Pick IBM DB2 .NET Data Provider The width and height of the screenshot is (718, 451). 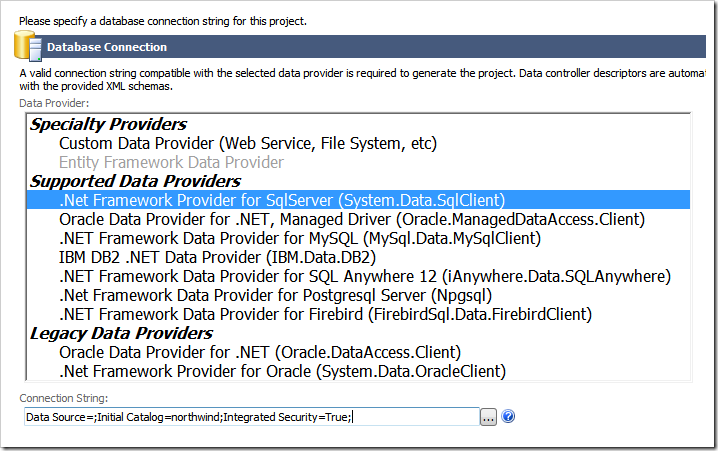click(x=217, y=257)
